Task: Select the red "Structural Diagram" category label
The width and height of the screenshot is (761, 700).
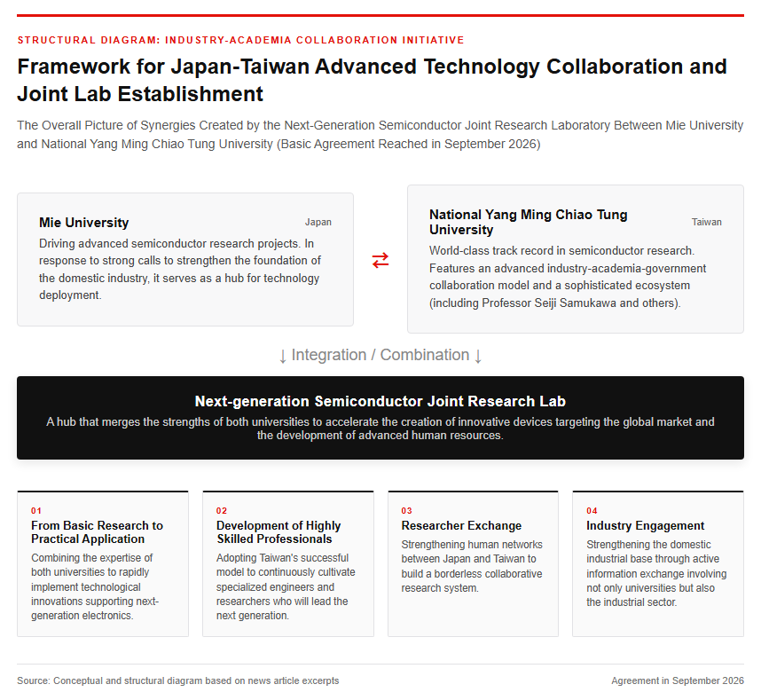Action: click(240, 40)
